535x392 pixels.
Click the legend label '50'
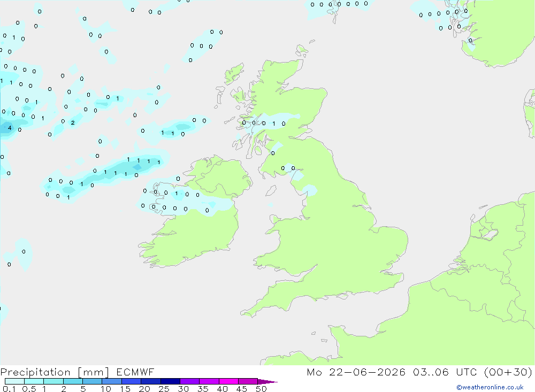point(262,389)
